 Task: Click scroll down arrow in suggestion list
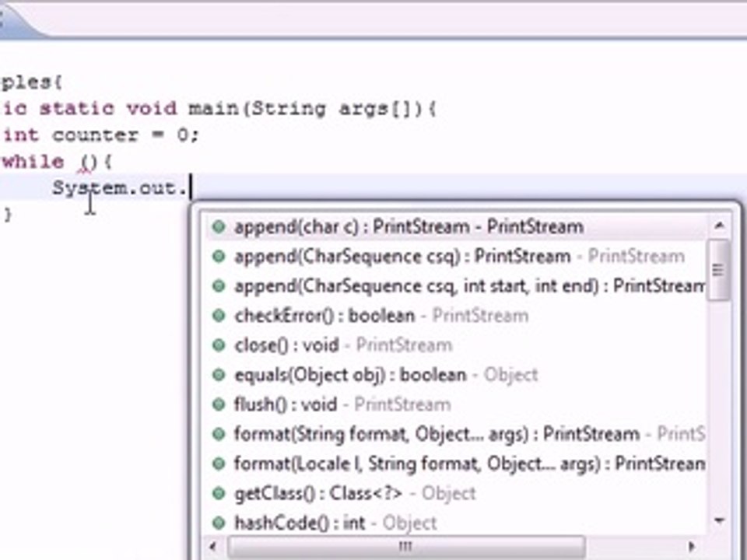pos(719,520)
